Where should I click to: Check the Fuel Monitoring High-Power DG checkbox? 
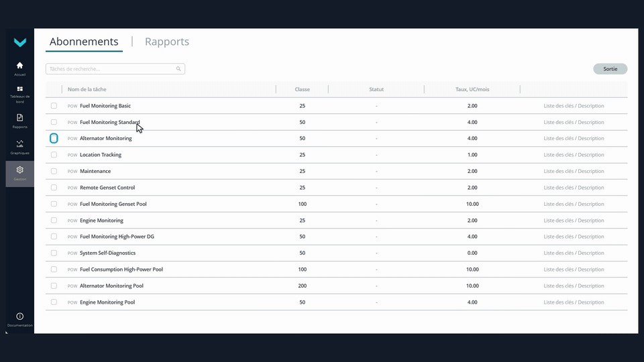pyautogui.click(x=54, y=237)
